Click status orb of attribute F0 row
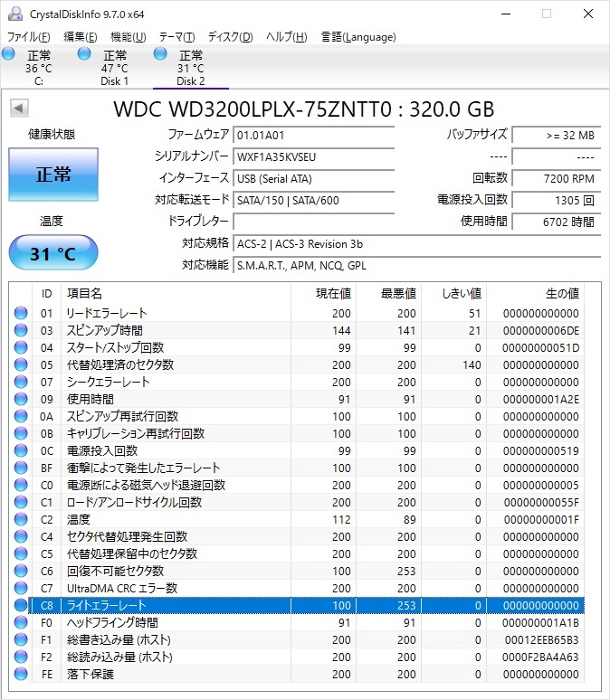The height and width of the screenshot is (700, 610). 21,622
